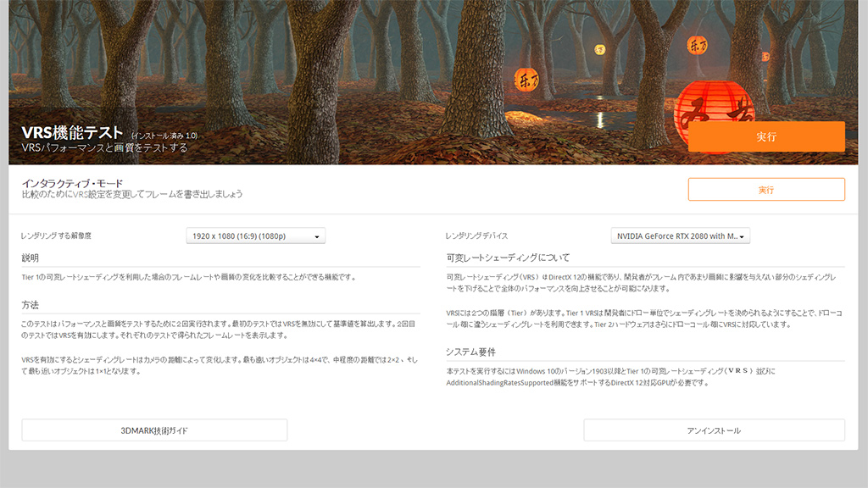Click the 方法 section heading
The image size is (868, 488).
30,305
